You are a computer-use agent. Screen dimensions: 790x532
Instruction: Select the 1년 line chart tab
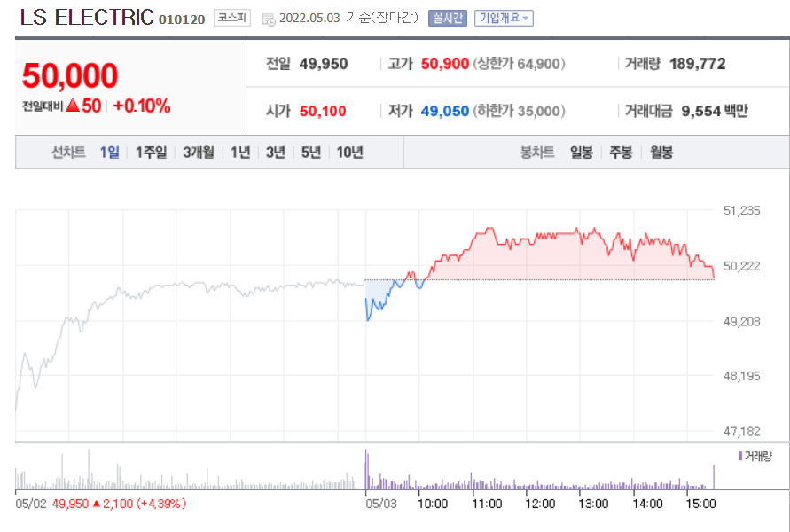240,153
